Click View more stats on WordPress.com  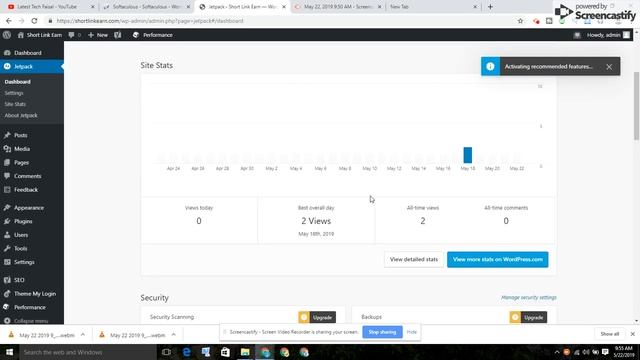point(498,260)
